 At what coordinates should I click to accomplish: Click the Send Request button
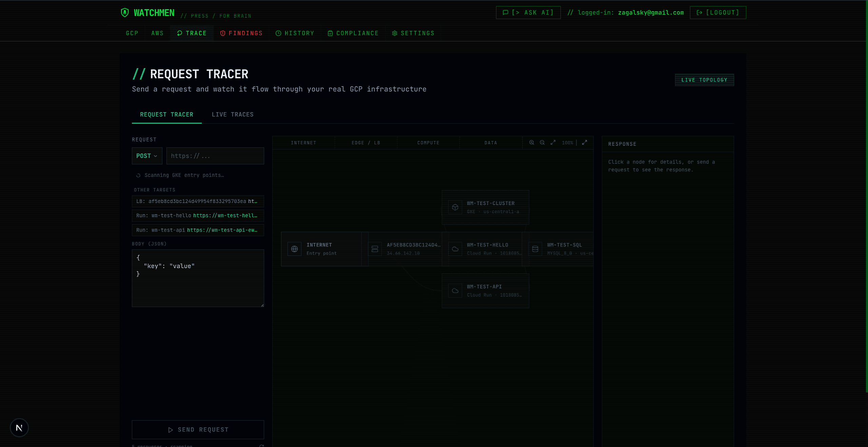pyautogui.click(x=198, y=430)
